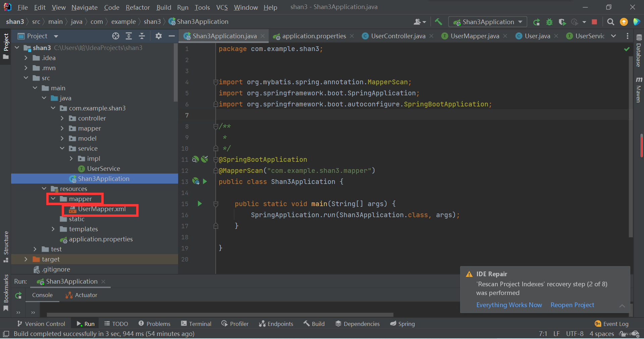
Task: Click run gutter icon on line 15
Action: (200, 203)
